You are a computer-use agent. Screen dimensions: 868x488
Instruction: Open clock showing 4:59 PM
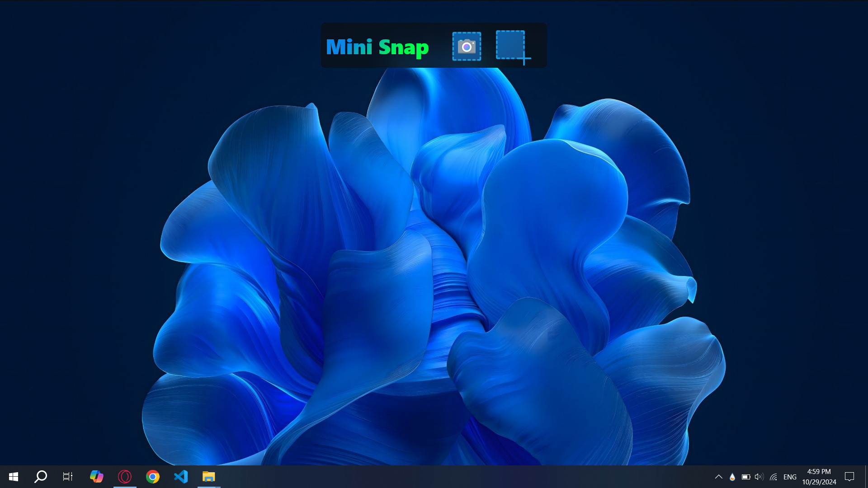819,477
